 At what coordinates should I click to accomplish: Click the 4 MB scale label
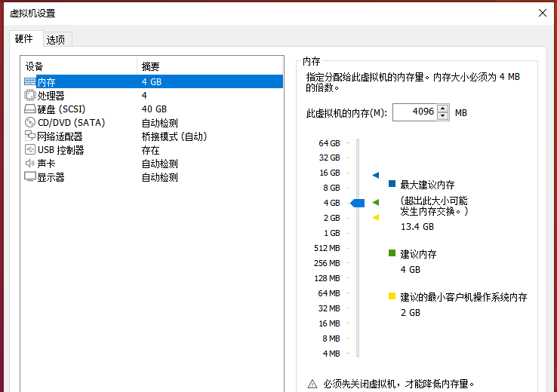pyautogui.click(x=331, y=354)
